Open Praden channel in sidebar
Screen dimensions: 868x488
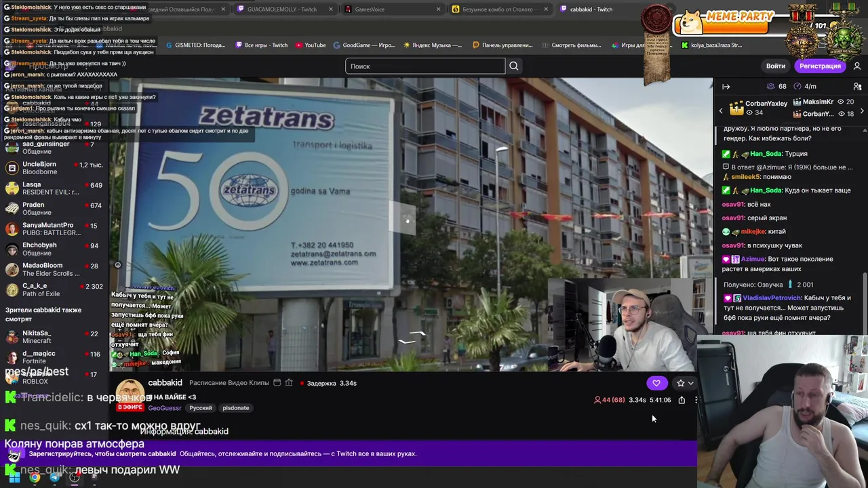pos(54,209)
